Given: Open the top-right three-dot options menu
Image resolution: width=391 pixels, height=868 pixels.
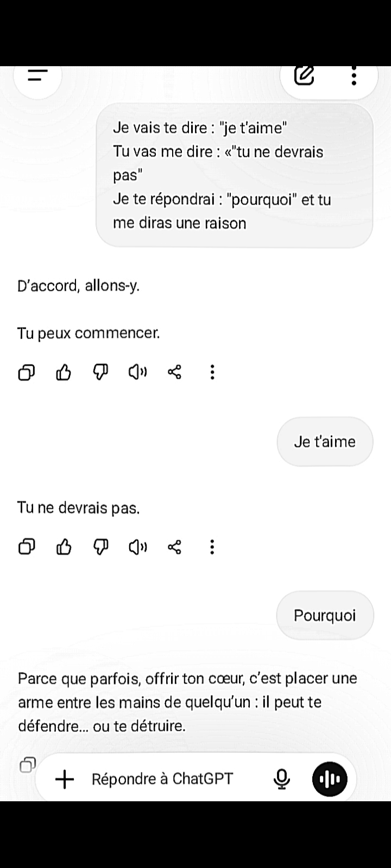Looking at the screenshot, I should (x=354, y=76).
